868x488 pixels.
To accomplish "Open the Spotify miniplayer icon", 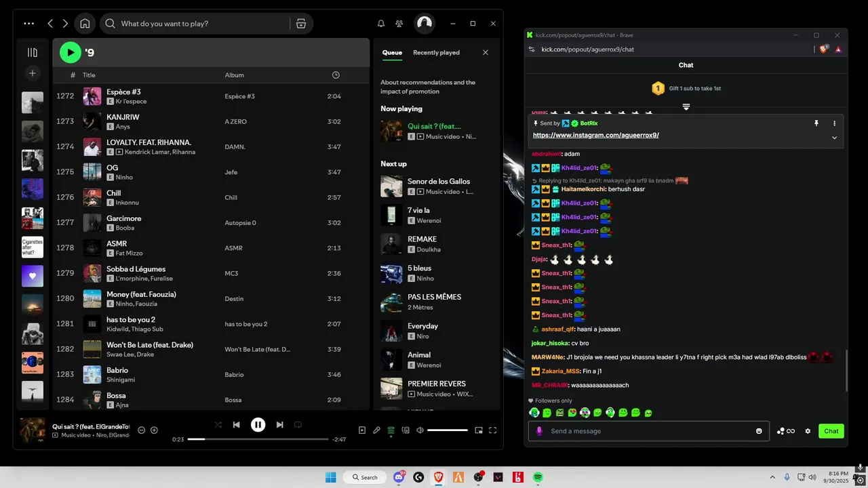I will point(478,430).
